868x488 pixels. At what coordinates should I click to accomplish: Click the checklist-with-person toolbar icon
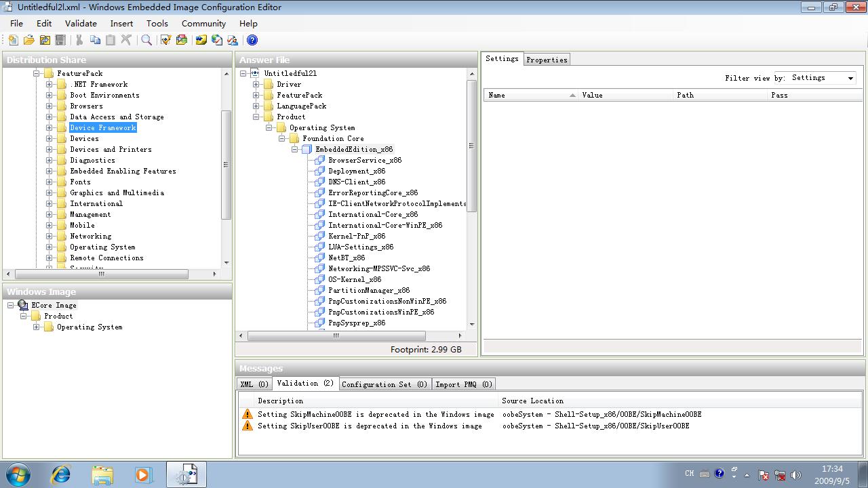[233, 41]
